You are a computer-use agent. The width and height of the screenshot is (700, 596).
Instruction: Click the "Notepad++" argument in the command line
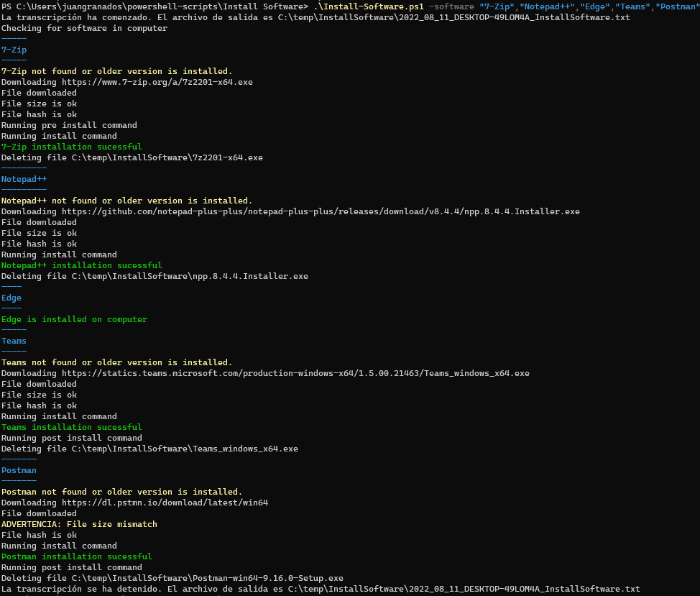[x=547, y=6]
